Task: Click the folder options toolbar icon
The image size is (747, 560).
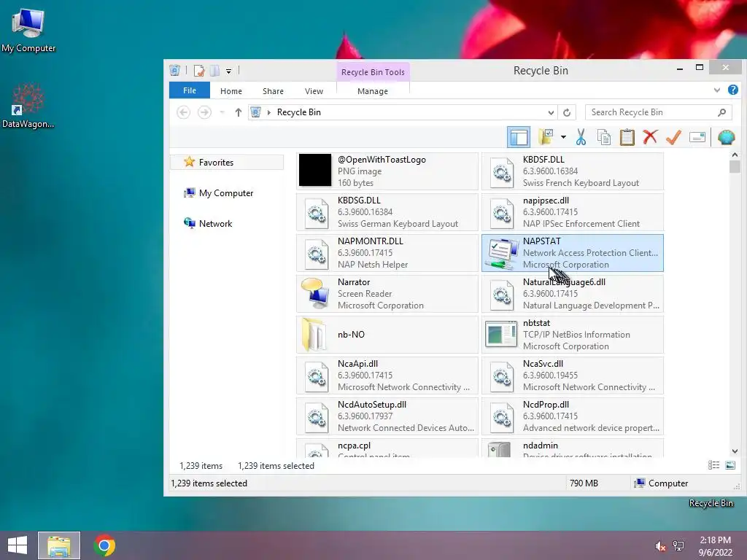Action: [546, 137]
